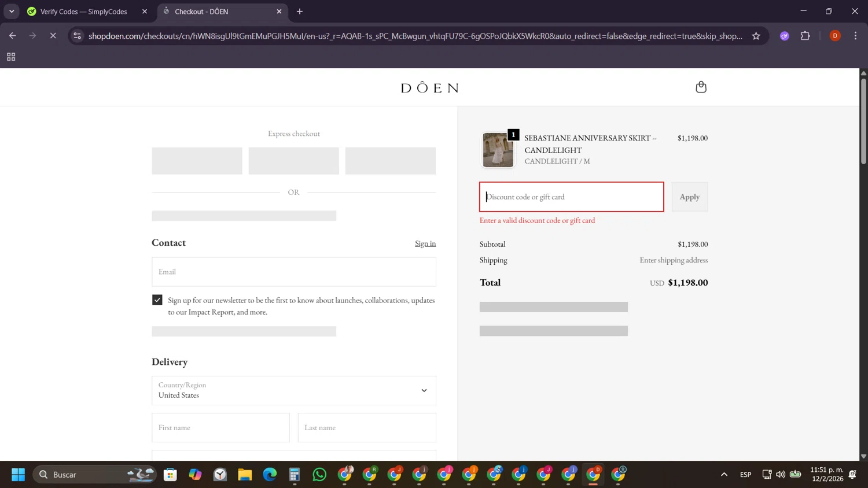The height and width of the screenshot is (488, 868).
Task: Click the taskbar Buscar search box
Action: click(94, 475)
